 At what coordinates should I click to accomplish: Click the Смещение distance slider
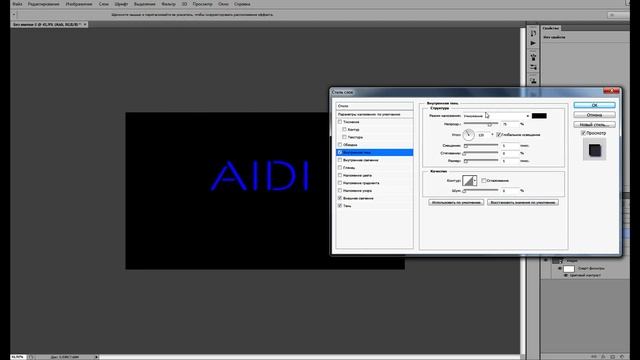[480, 145]
